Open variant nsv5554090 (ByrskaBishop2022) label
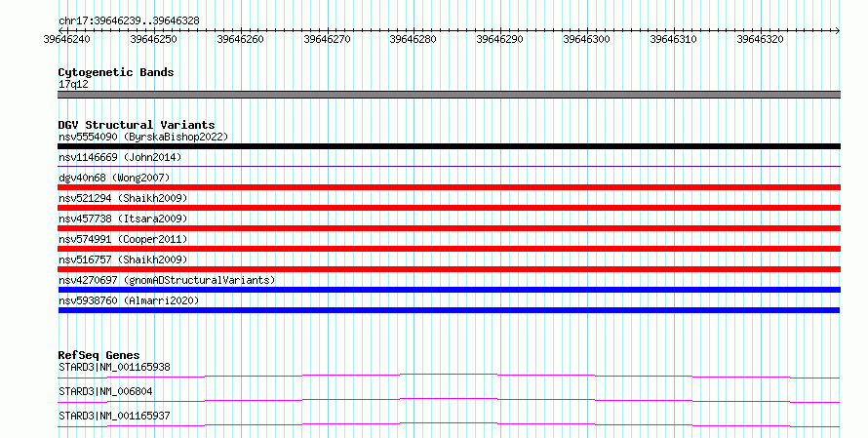This screenshot has height=438, width=868. point(143,137)
